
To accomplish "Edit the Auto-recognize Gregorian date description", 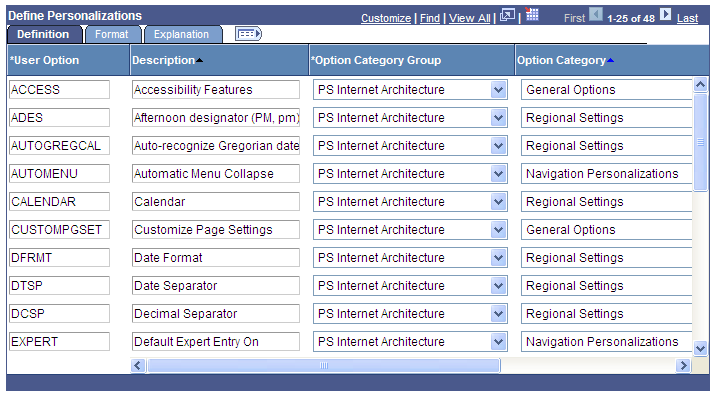I will [216, 146].
